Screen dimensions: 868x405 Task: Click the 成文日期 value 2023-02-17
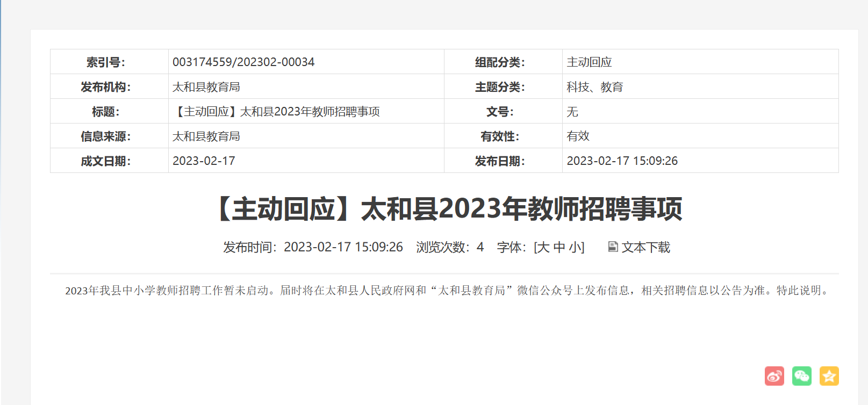[204, 161]
